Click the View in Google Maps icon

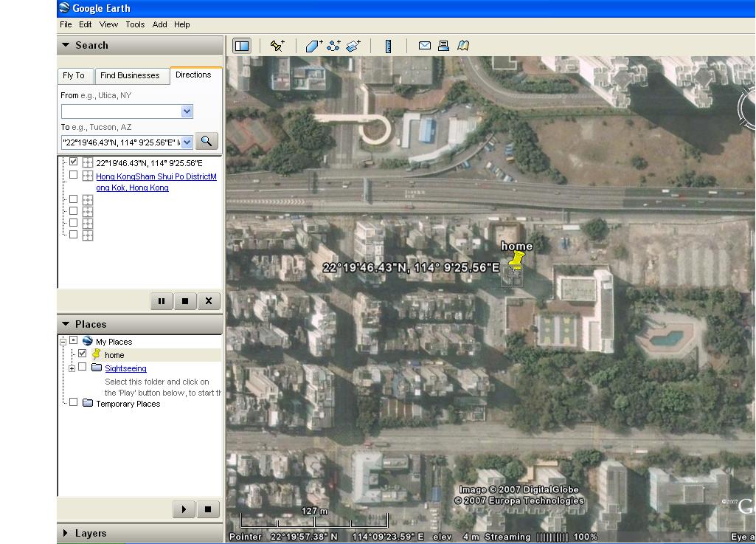click(x=463, y=46)
